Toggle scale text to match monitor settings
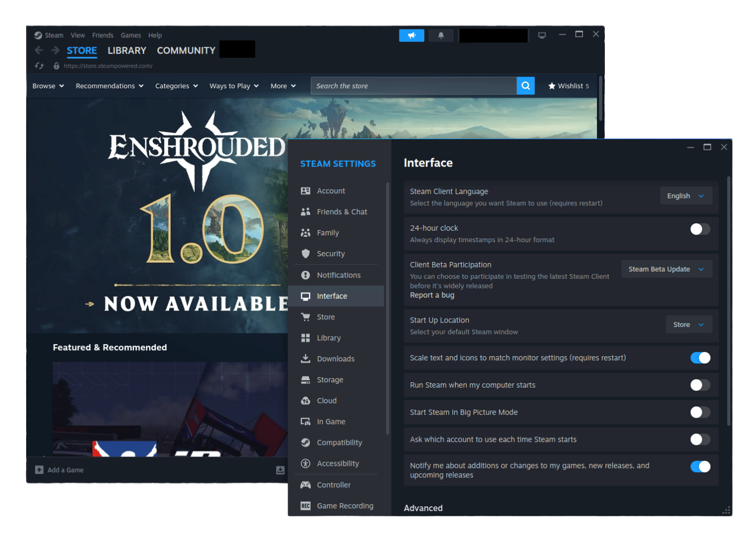756x541 pixels. pyautogui.click(x=700, y=358)
